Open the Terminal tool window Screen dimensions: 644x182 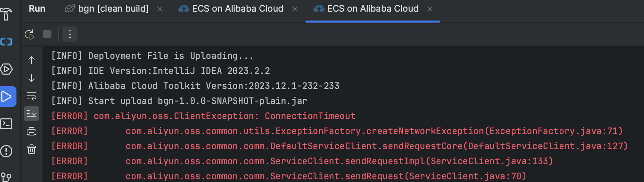[x=6, y=124]
